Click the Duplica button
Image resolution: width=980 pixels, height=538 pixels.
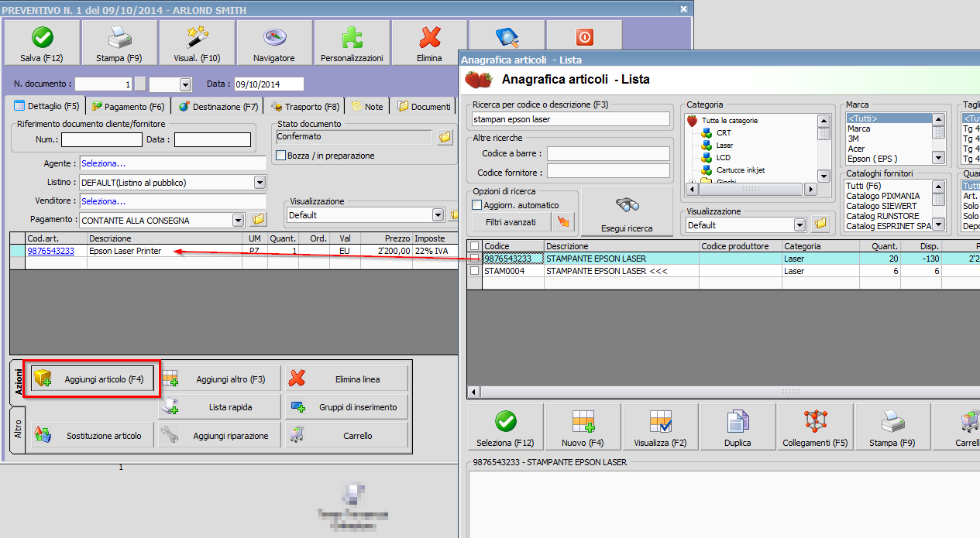click(738, 428)
